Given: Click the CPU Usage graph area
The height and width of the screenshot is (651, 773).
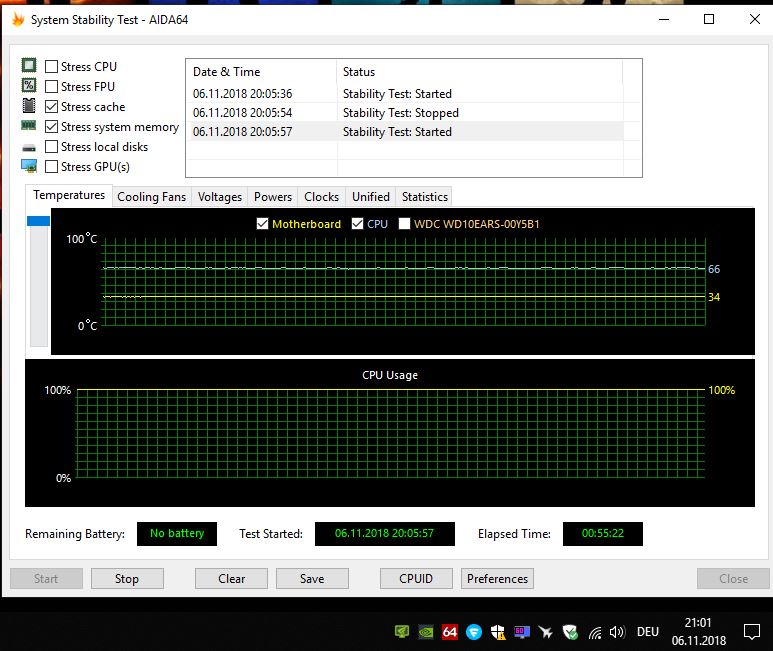Looking at the screenshot, I should coord(390,433).
